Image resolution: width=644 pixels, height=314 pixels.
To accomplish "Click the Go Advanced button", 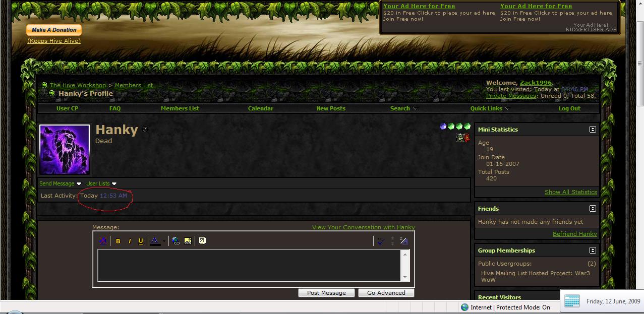I will coord(386,293).
